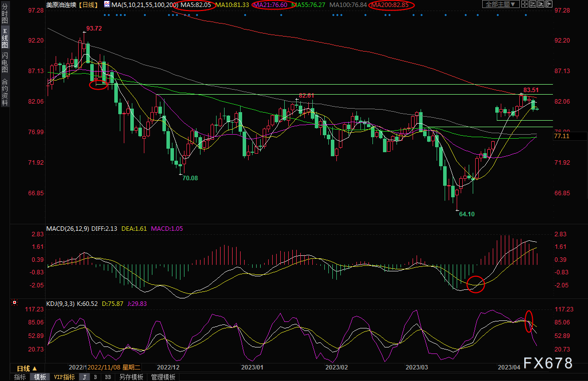Click the DIFF:2.13 value
Image resolution: width=588 pixels, height=381 pixels.
[x=104, y=228]
